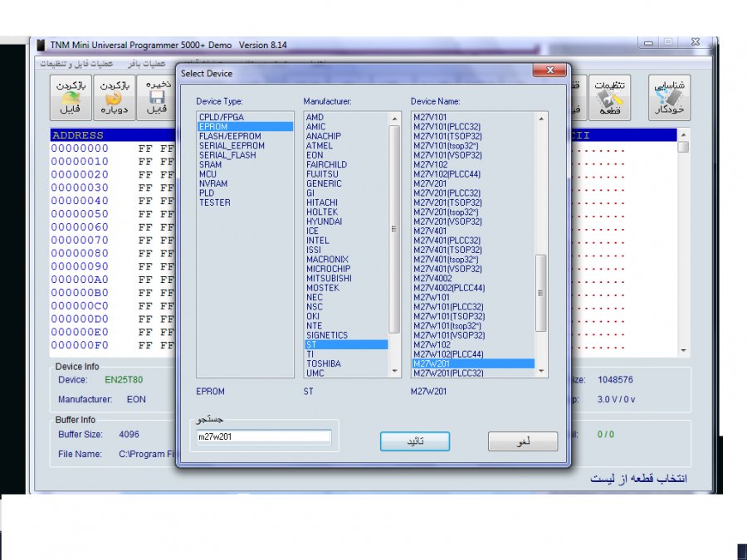The image size is (747, 560).
Task: Cancel the dialog with the لغو button
Action: coord(523,441)
